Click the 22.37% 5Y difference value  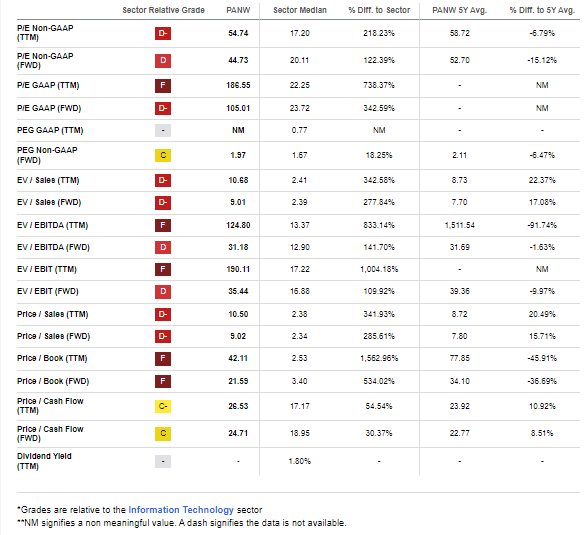coord(542,180)
